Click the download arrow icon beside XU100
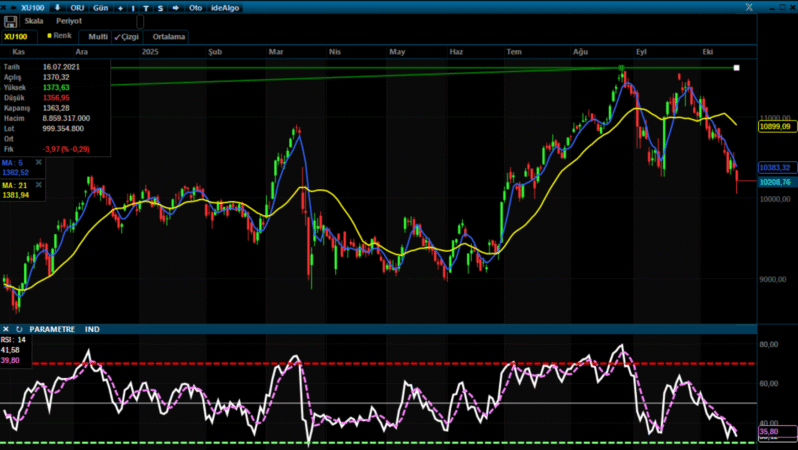This screenshot has height=450, width=798. [x=57, y=7]
